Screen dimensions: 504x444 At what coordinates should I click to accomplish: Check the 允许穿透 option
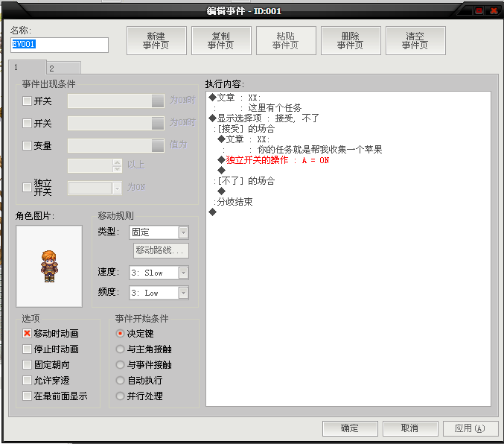pyautogui.click(x=27, y=380)
